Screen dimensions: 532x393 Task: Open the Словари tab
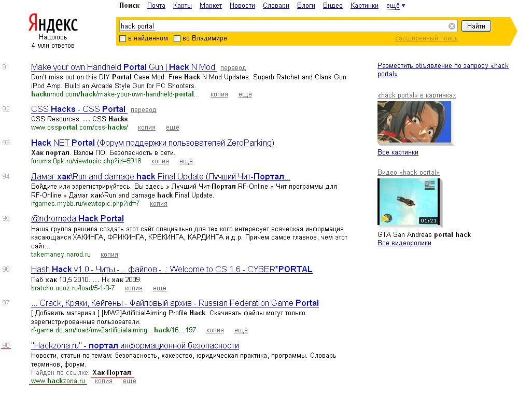point(276,5)
